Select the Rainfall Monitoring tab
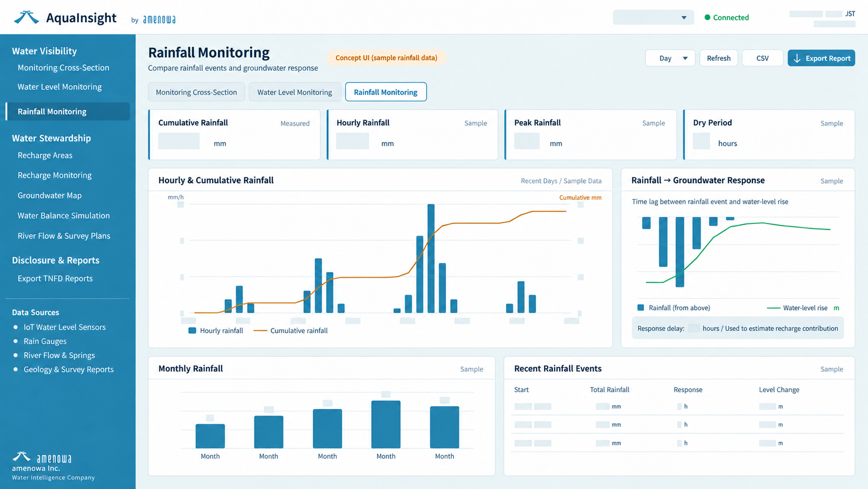This screenshot has height=489, width=868. coord(386,92)
